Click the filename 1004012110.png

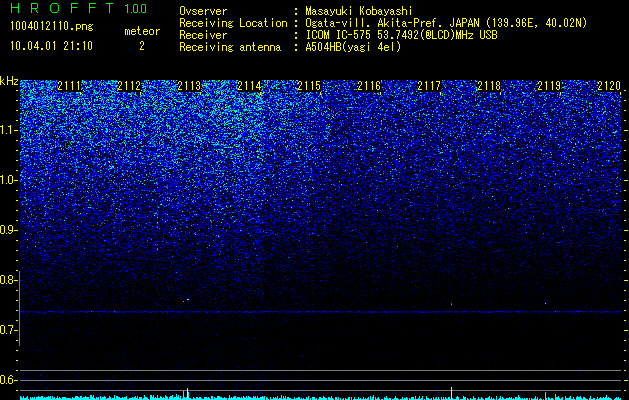point(52,27)
